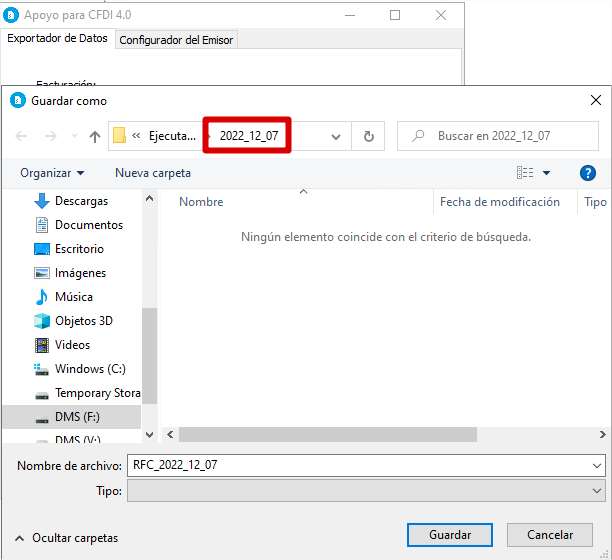Click the folder icon in the address bar
Screen dimensions: 612x560
[x=119, y=136]
